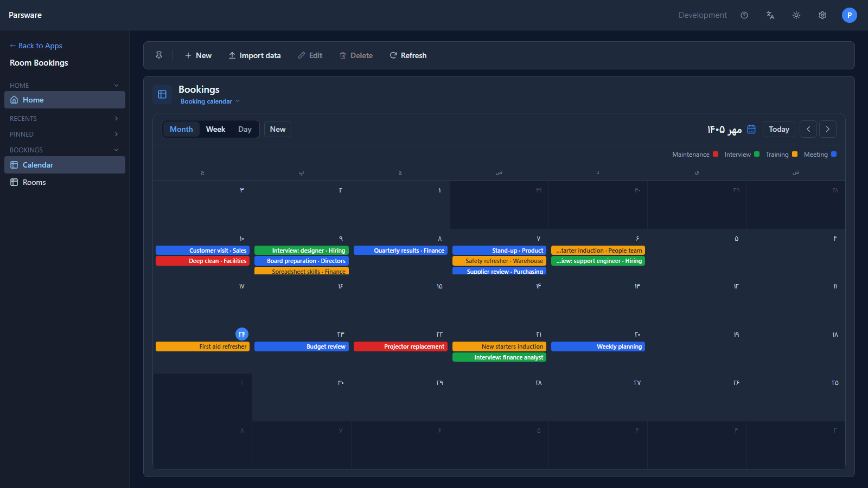Click Import data

[x=254, y=55]
